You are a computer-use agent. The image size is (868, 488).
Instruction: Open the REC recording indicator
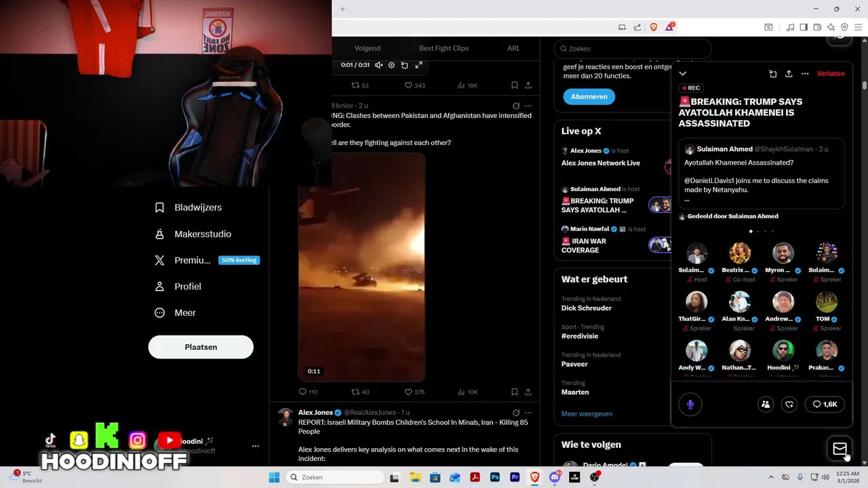691,88
